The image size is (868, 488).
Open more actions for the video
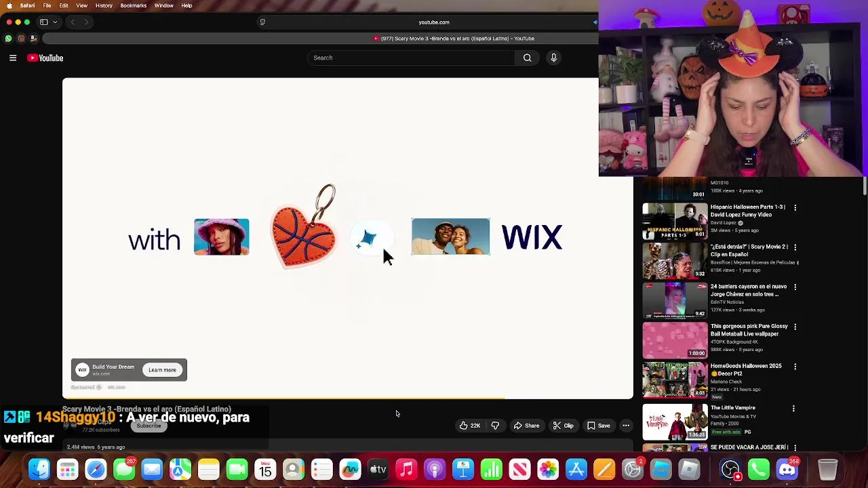pyautogui.click(x=626, y=426)
